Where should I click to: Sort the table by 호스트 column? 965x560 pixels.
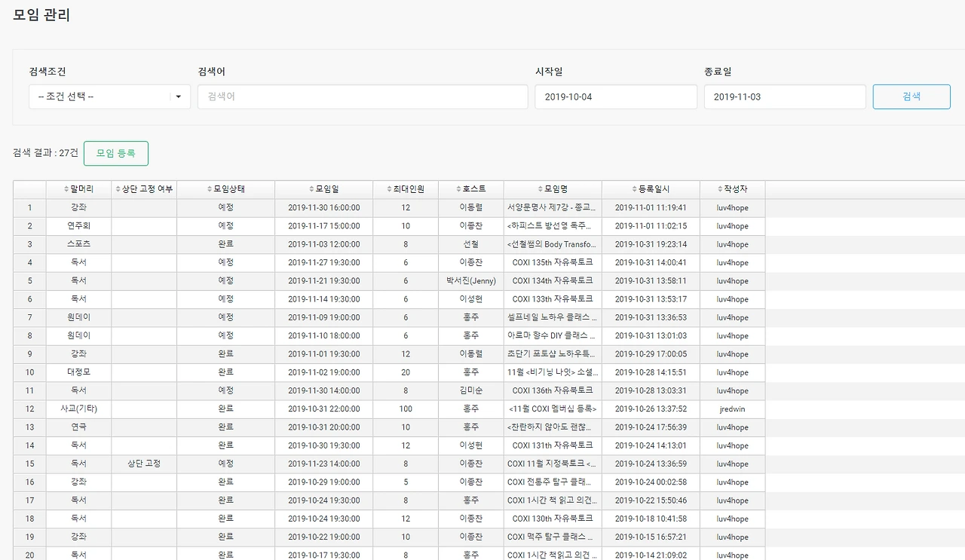point(471,189)
